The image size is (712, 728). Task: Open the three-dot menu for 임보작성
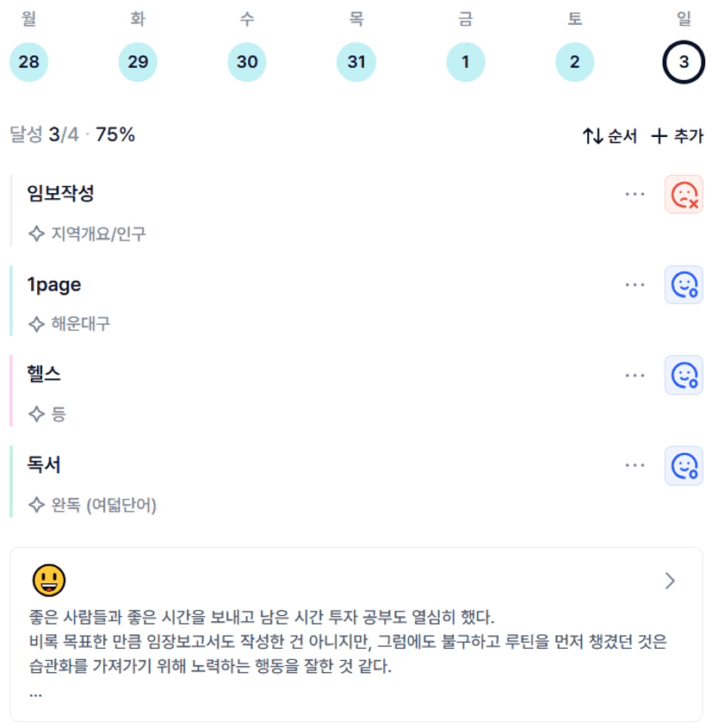click(x=635, y=194)
